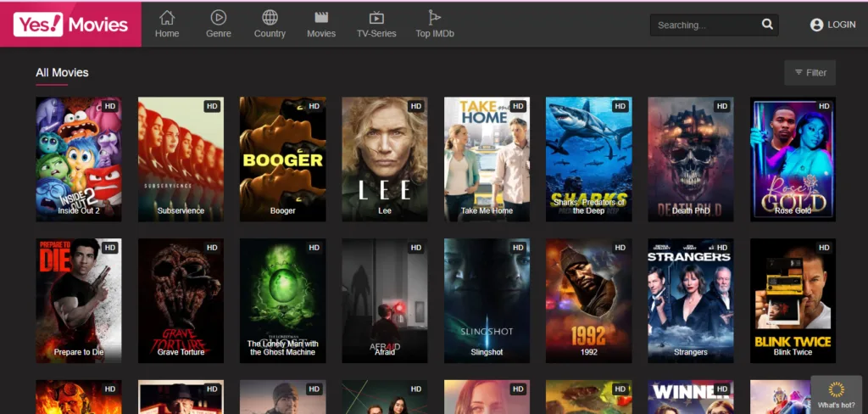Click the user account icon beside LOGIN

816,25
